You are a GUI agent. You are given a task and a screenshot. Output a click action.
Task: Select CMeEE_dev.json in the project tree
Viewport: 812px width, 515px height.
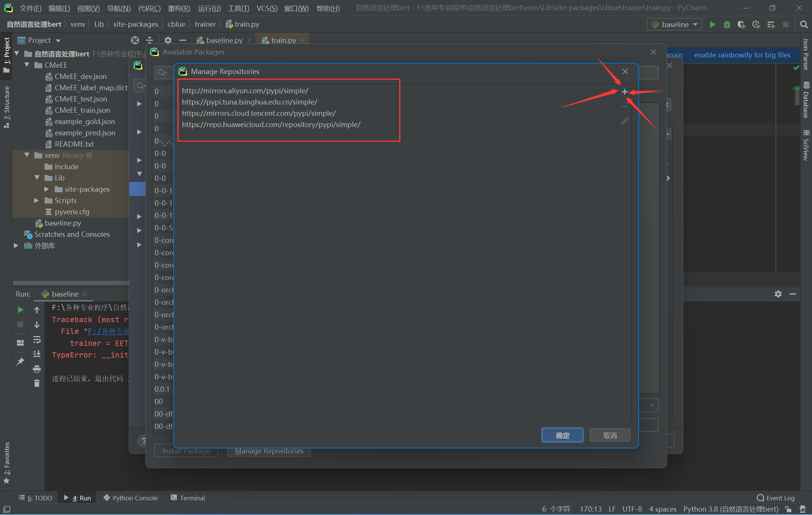80,76
